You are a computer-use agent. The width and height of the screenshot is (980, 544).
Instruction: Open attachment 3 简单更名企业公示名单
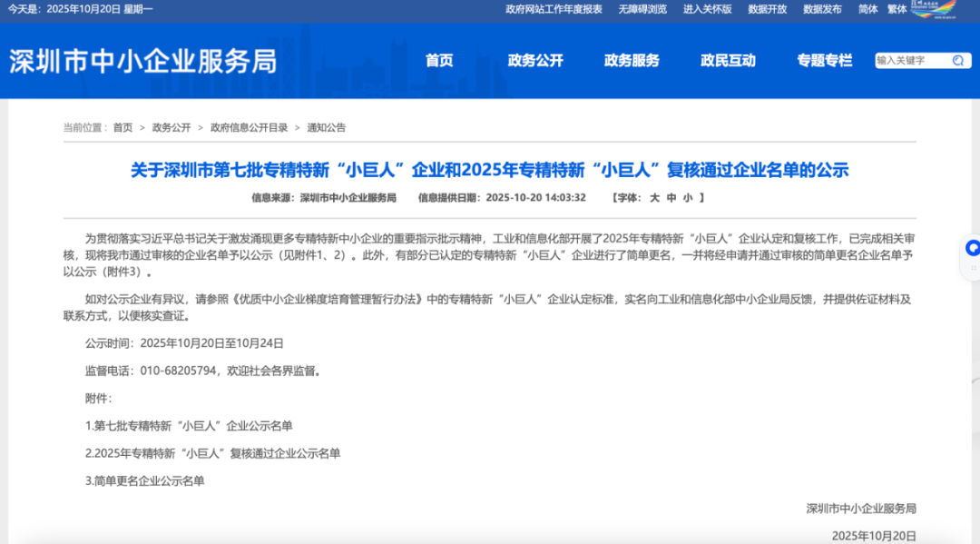(x=145, y=480)
